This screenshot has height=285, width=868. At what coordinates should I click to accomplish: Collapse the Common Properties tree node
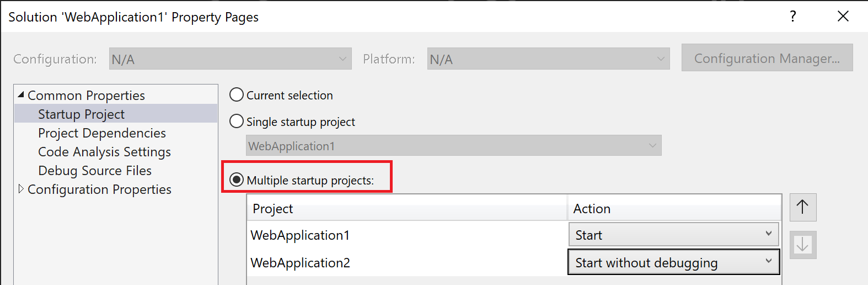21,95
